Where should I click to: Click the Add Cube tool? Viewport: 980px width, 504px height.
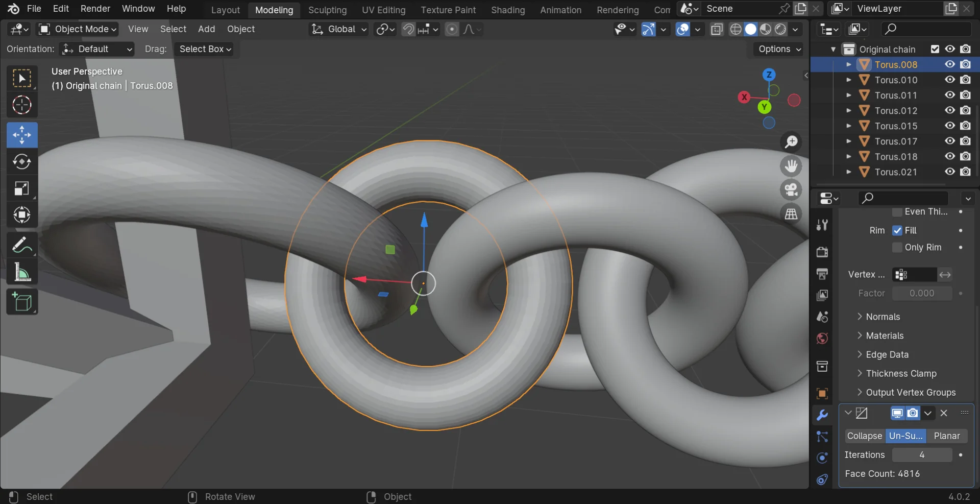click(x=21, y=302)
